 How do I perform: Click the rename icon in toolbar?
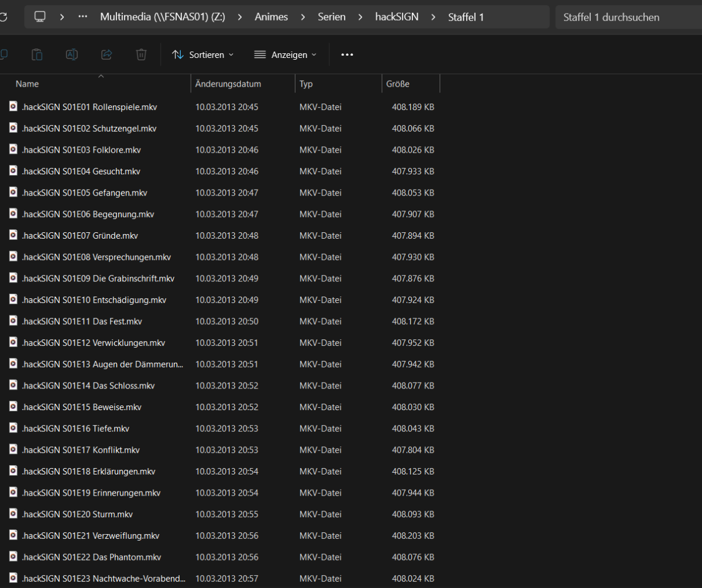pos(72,54)
